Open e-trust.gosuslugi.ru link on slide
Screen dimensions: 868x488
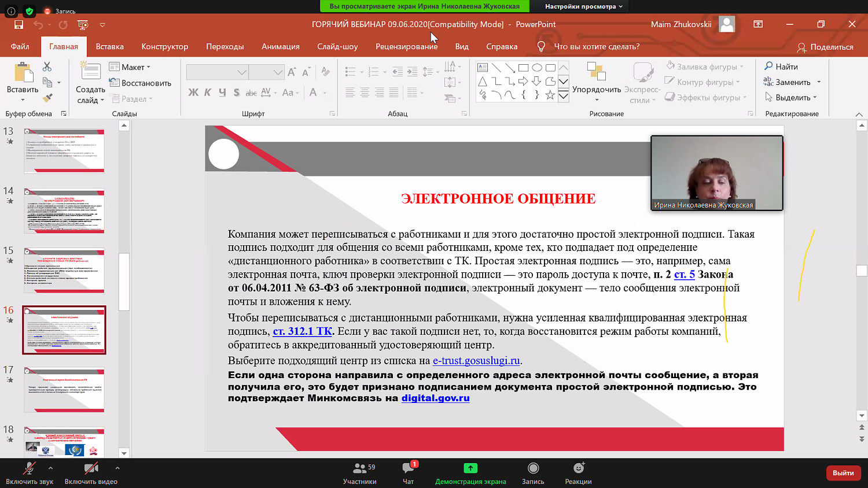(476, 360)
